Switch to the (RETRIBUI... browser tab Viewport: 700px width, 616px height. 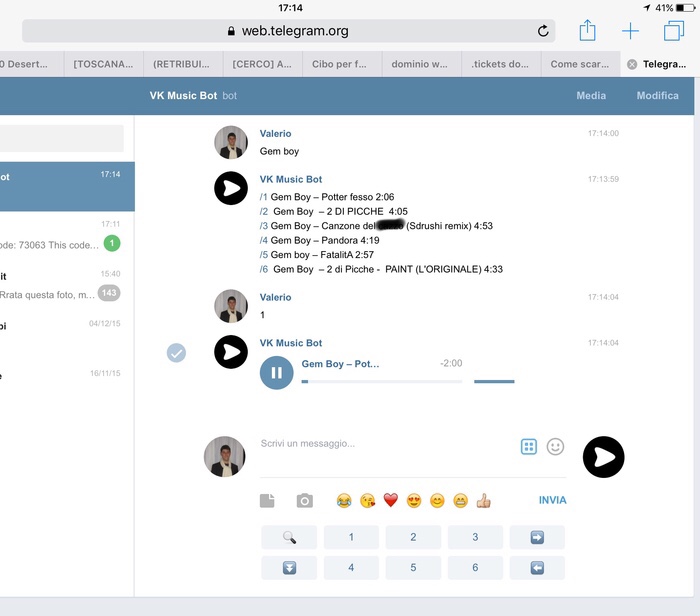click(x=183, y=64)
